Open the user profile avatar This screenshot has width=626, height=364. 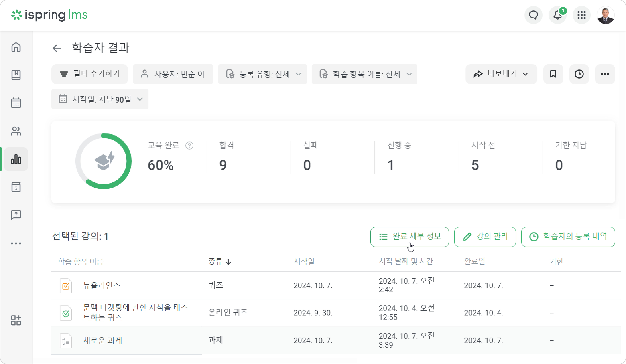tap(606, 15)
